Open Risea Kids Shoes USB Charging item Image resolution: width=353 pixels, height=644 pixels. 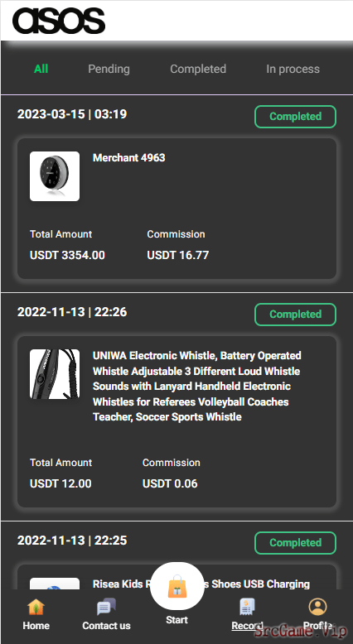201,584
